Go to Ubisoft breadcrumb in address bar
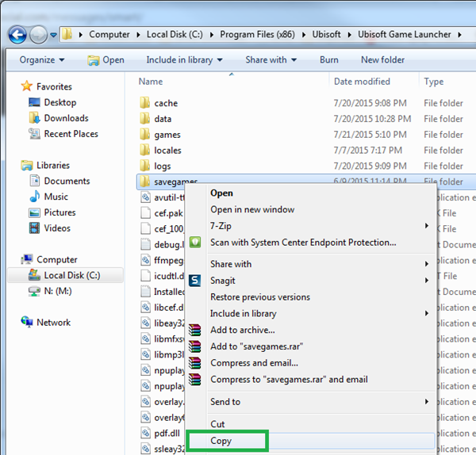 [326, 35]
